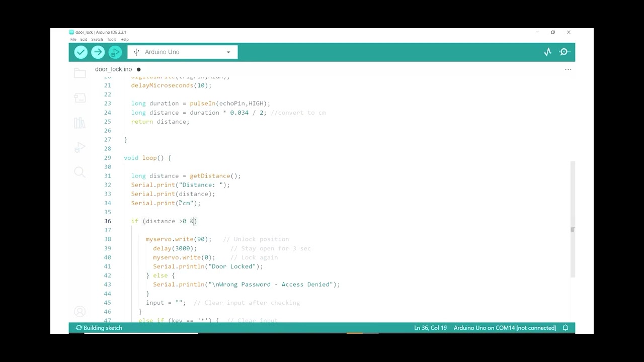
Task: Open the Boards Manager panel
Action: [79, 98]
